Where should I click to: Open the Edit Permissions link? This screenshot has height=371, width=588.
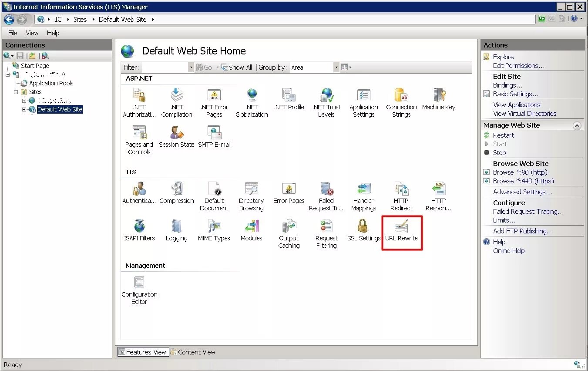coord(519,66)
